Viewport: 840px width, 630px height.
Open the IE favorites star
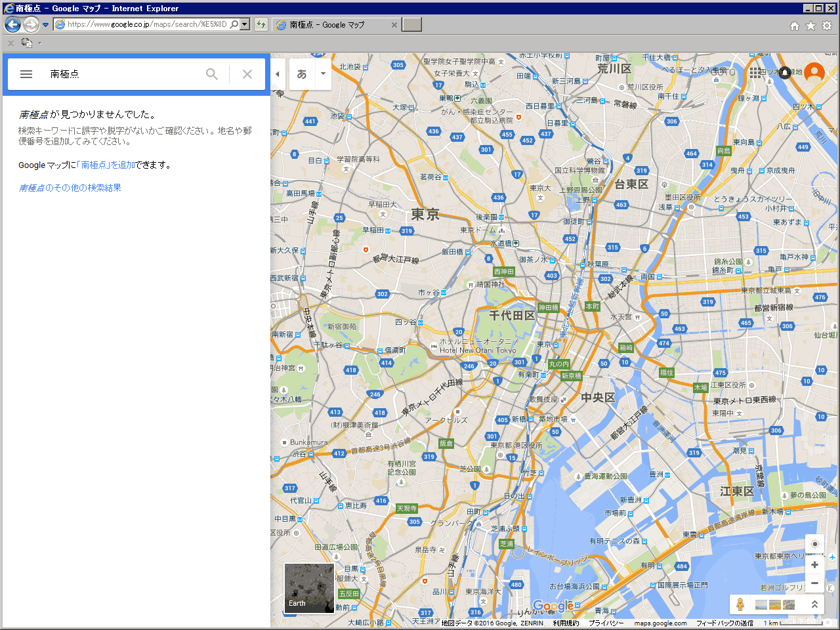[811, 26]
